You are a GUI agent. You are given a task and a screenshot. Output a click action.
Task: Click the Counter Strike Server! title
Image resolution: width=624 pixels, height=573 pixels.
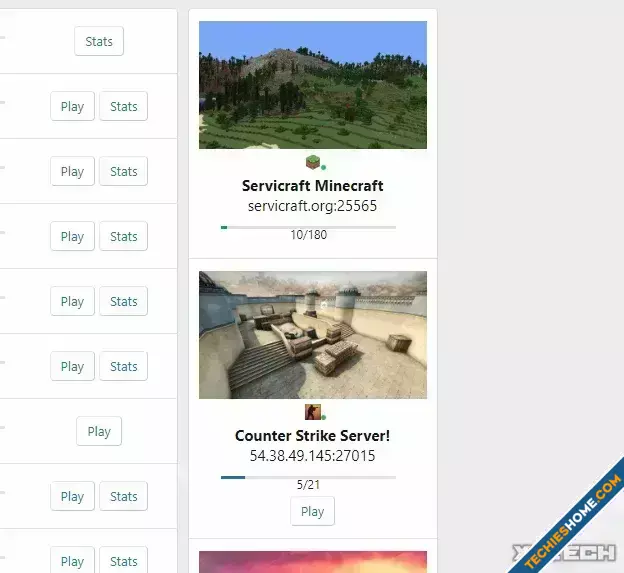coord(313,436)
